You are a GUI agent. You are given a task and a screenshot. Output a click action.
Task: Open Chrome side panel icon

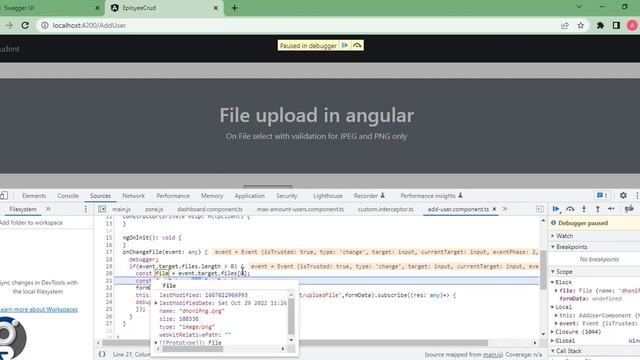[x=616, y=25]
